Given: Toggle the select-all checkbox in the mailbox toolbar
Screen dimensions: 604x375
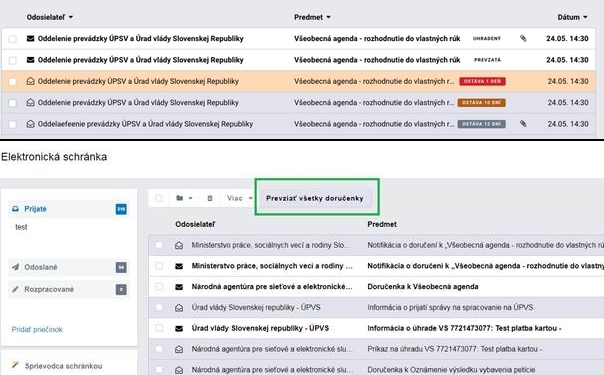Looking at the screenshot, I should (x=159, y=198).
